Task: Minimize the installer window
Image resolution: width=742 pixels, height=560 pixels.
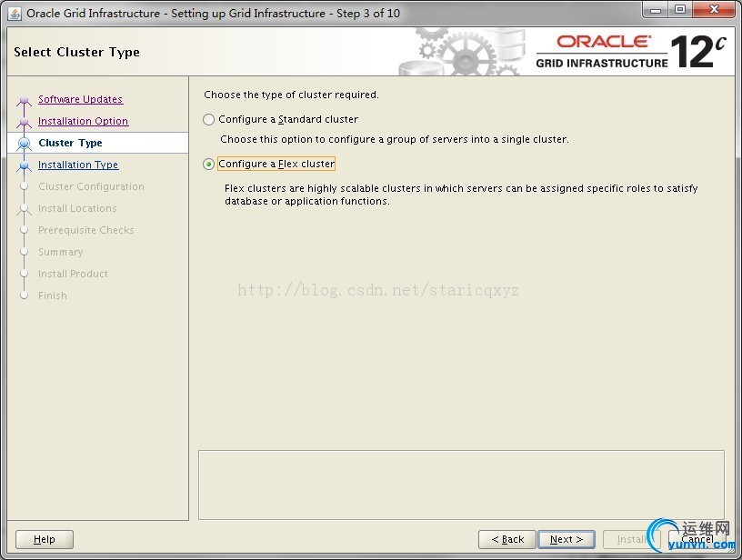Action: [x=656, y=9]
